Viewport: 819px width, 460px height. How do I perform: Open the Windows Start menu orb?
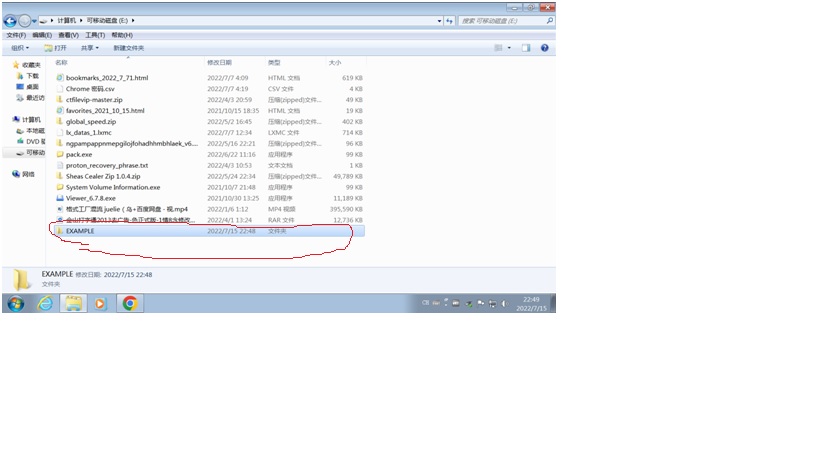pyautogui.click(x=16, y=303)
